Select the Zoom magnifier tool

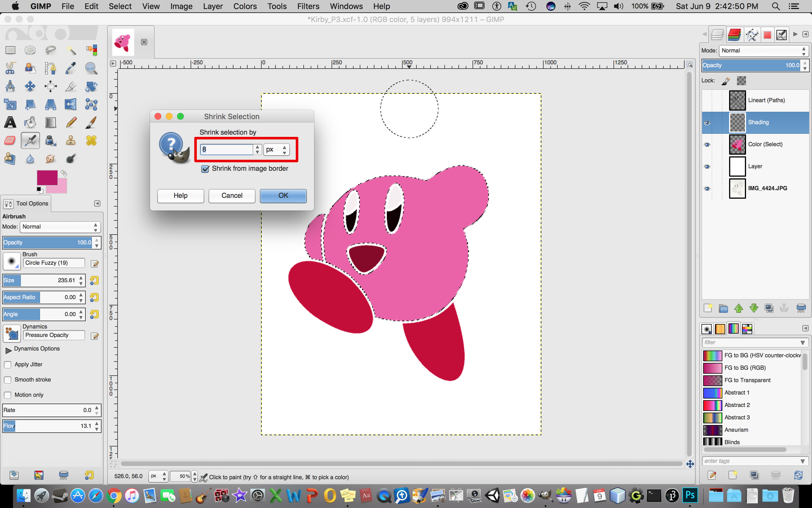(x=91, y=68)
